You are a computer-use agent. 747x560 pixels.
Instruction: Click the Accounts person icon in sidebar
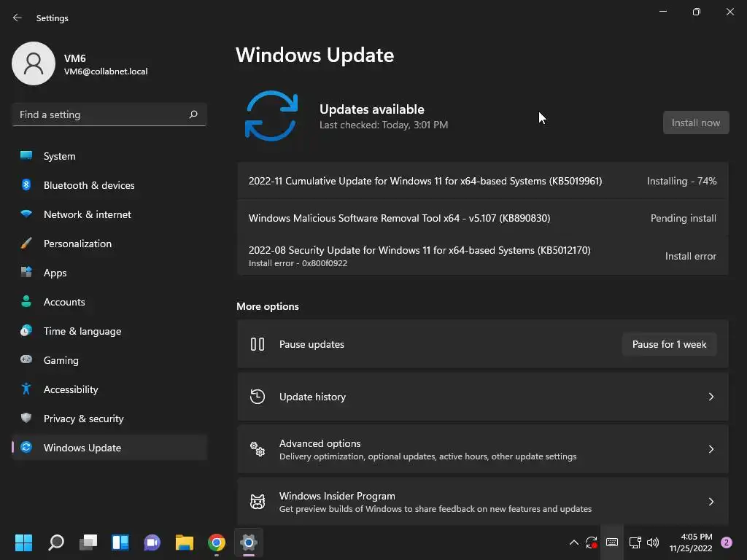(x=26, y=301)
